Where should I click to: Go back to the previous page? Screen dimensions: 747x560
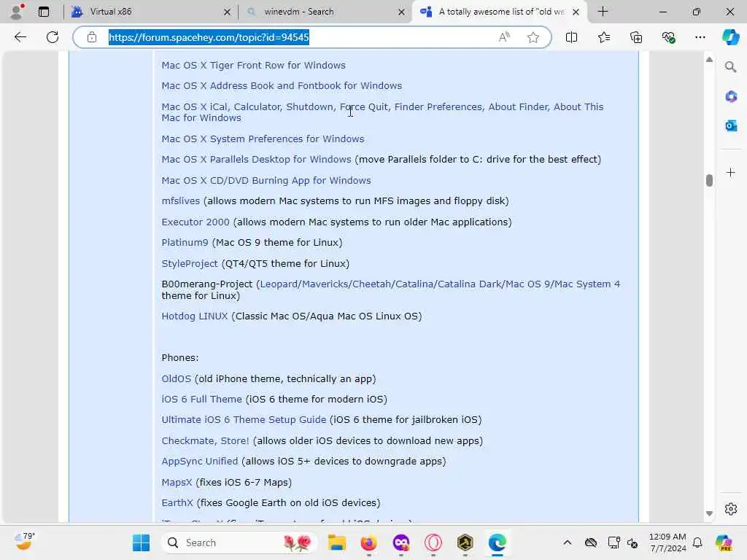20,37
